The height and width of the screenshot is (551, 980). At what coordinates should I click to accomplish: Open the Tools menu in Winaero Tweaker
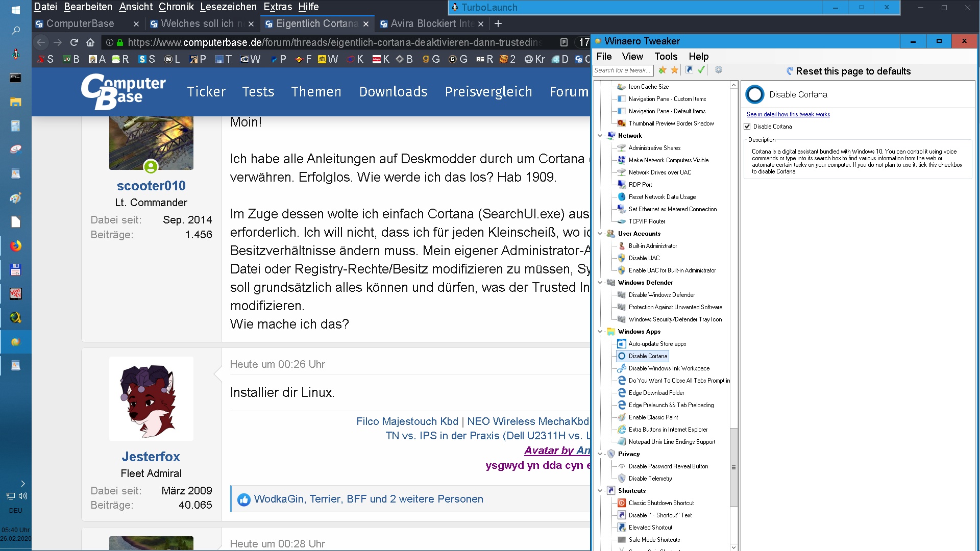666,57
